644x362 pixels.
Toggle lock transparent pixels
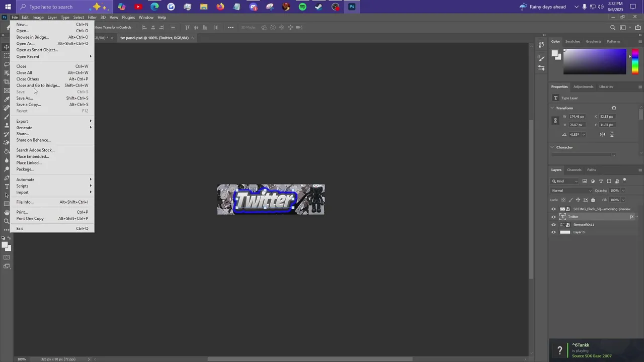click(563, 200)
